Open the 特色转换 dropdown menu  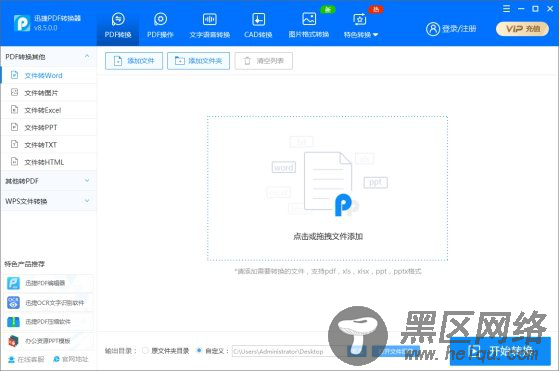point(361,25)
